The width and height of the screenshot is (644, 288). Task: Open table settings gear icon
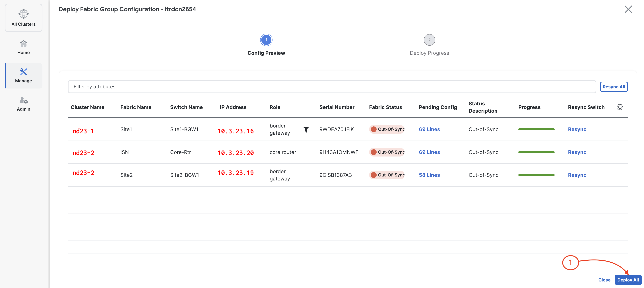620,107
